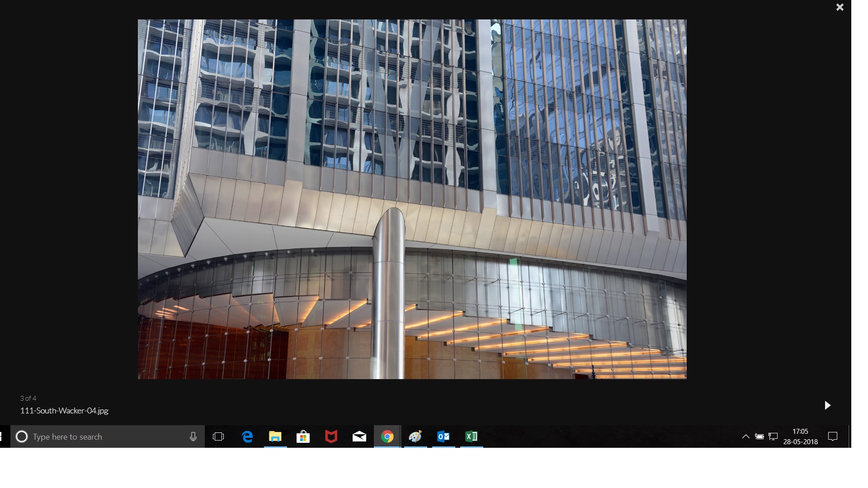Open File Explorer from the taskbar
The width and height of the screenshot is (868, 488).
(275, 437)
